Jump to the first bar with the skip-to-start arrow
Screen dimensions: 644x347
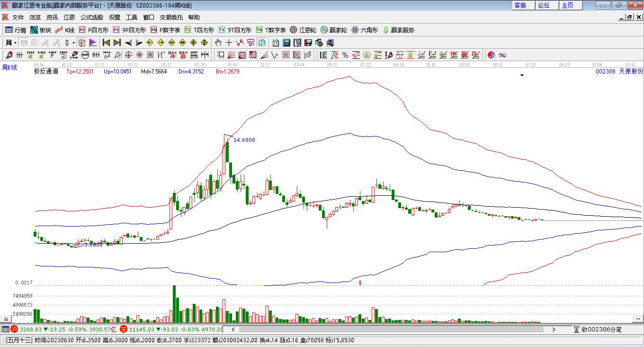[107, 43]
